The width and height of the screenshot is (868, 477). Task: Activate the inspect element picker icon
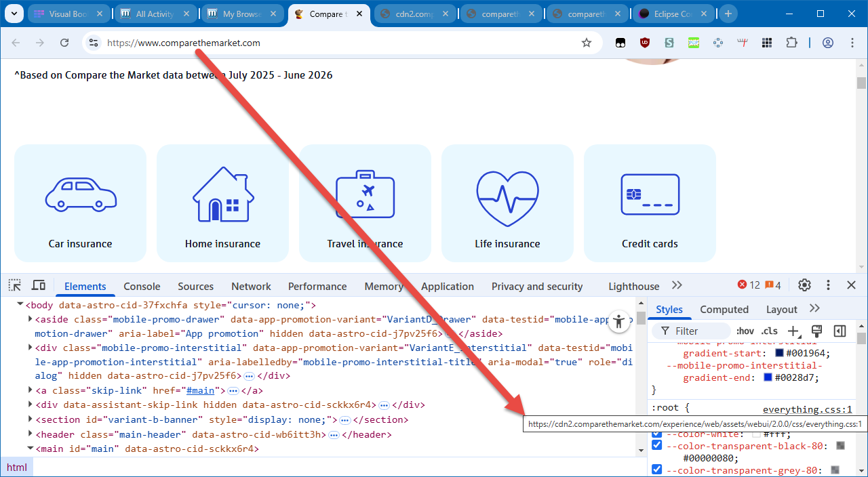15,285
